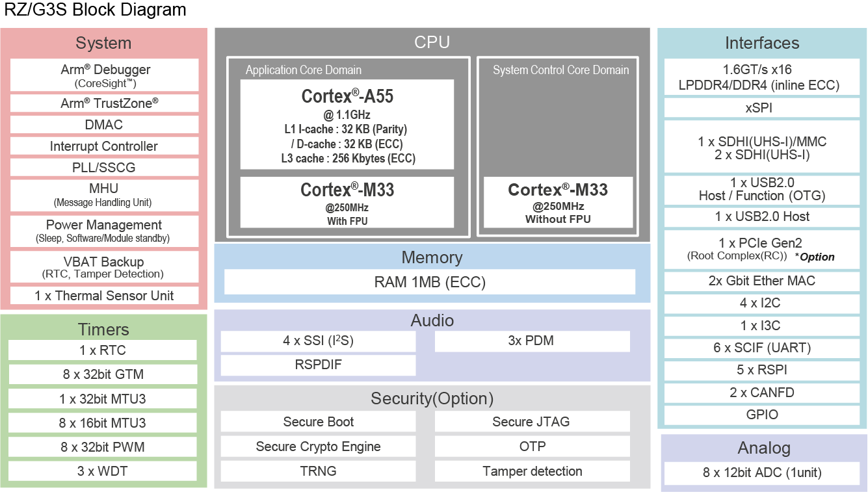Click the 1 x PCIe Gen2 block
The width and height of the screenshot is (868, 492).
pos(761,250)
